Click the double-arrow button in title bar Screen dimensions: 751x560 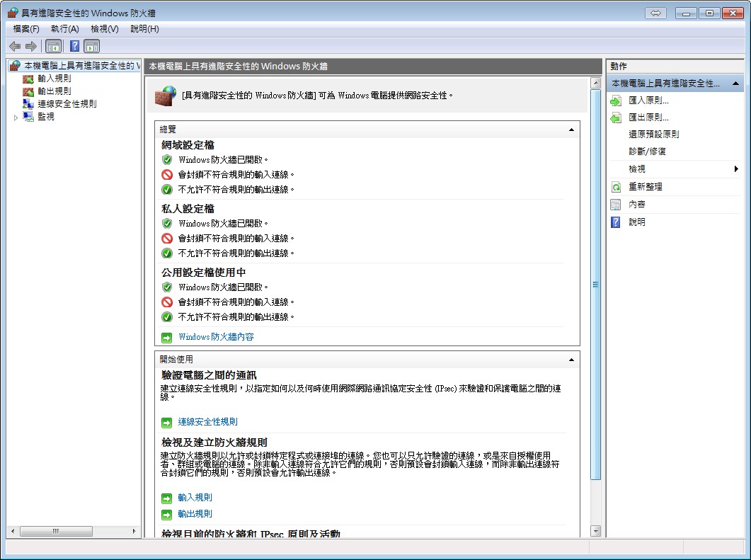coord(655,13)
